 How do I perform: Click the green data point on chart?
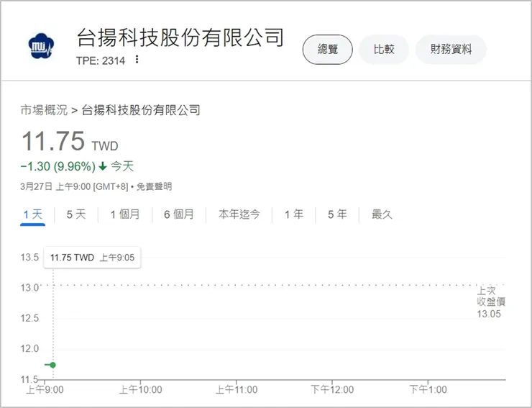[52, 365]
